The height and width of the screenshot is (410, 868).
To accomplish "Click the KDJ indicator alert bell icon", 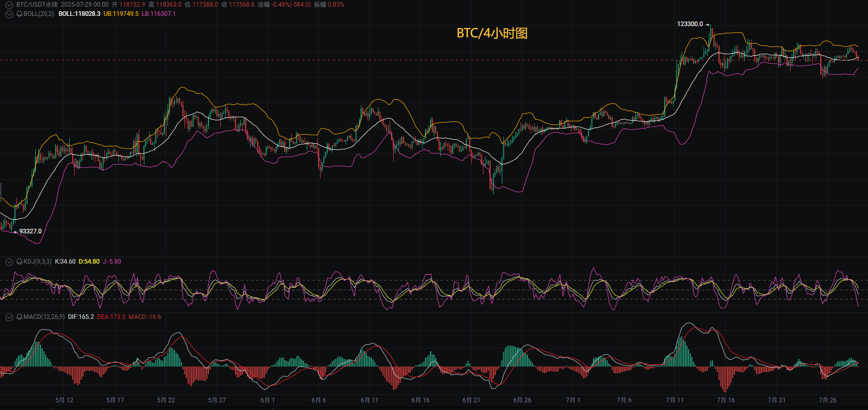I will 19,262.
